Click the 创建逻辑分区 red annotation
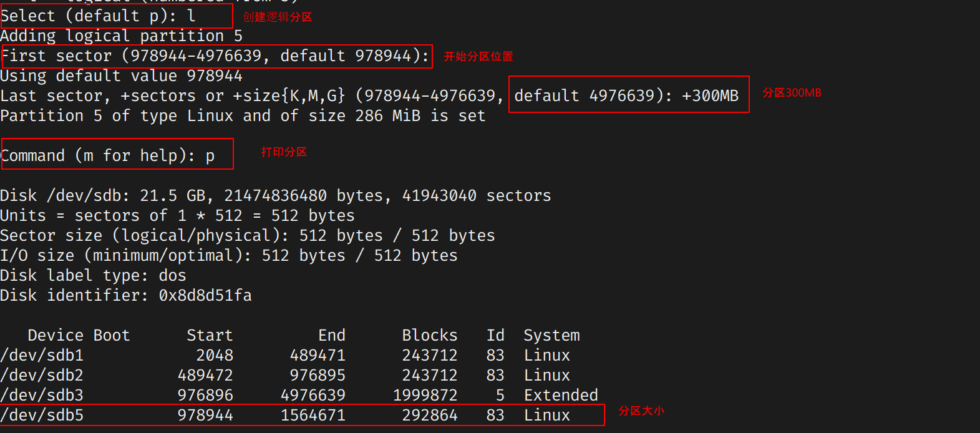Viewport: 980px width, 433px height. 278,17
